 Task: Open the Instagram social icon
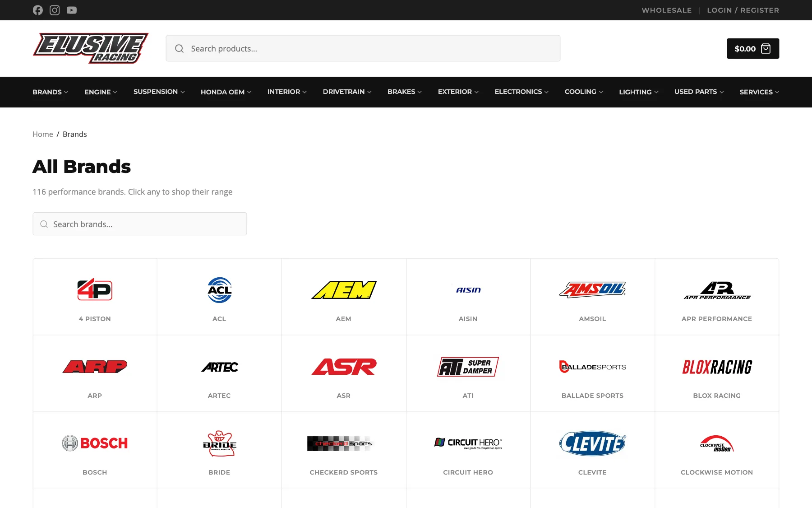coord(55,10)
